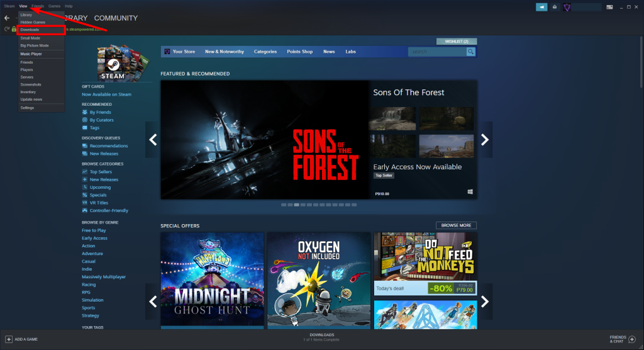
Task: Show next featured game
Action: coord(485,140)
